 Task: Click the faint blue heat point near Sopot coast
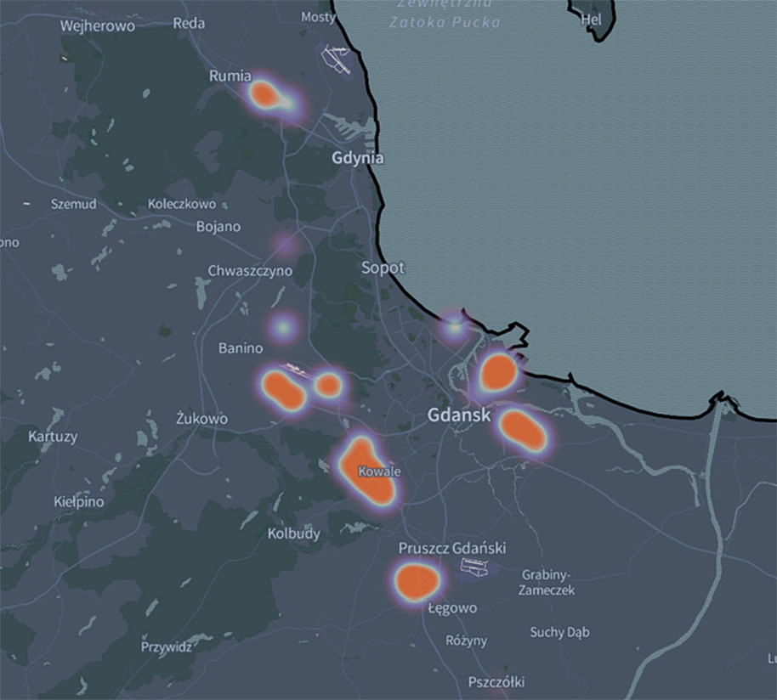coord(455,325)
